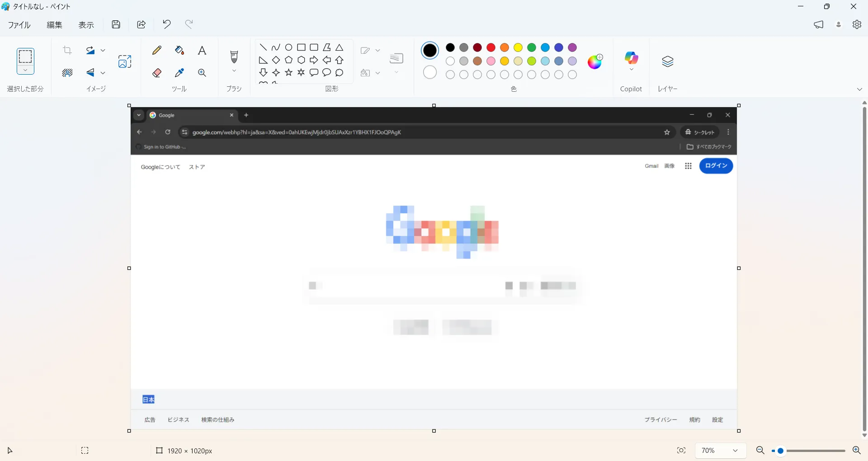The width and height of the screenshot is (868, 461).
Task: Open the Rotate options dropdown arrow
Action: click(x=103, y=50)
